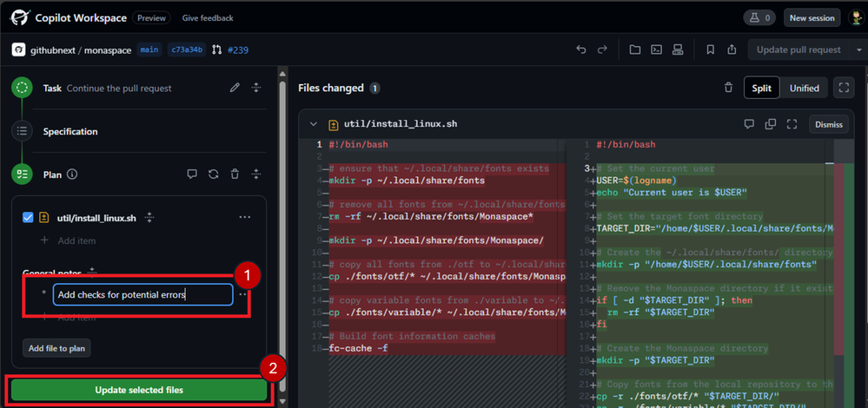The width and height of the screenshot is (868, 408).
Task: Click the Plan step circle icon
Action: point(22,174)
